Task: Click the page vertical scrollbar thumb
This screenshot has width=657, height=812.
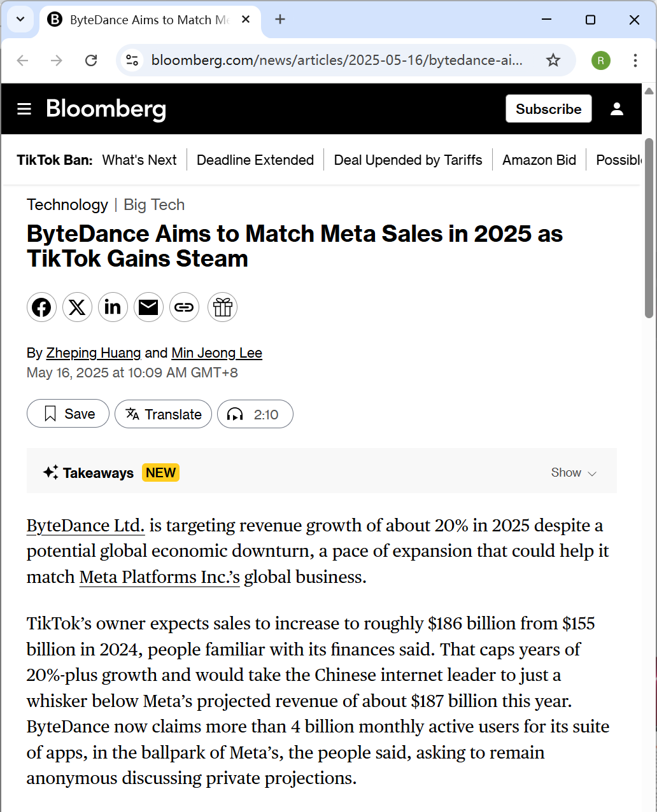Action: coord(649,229)
